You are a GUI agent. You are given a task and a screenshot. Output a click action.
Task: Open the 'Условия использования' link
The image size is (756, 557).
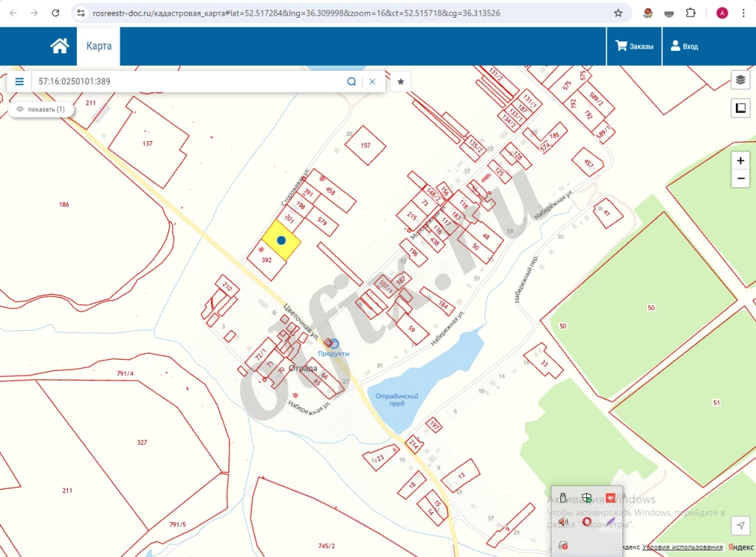pos(682,547)
